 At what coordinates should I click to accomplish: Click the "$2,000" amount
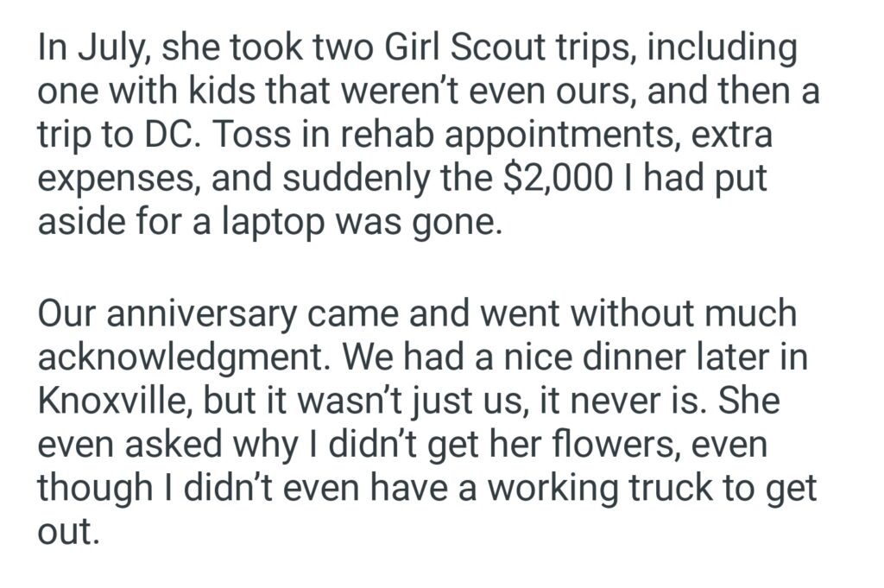[x=540, y=177]
